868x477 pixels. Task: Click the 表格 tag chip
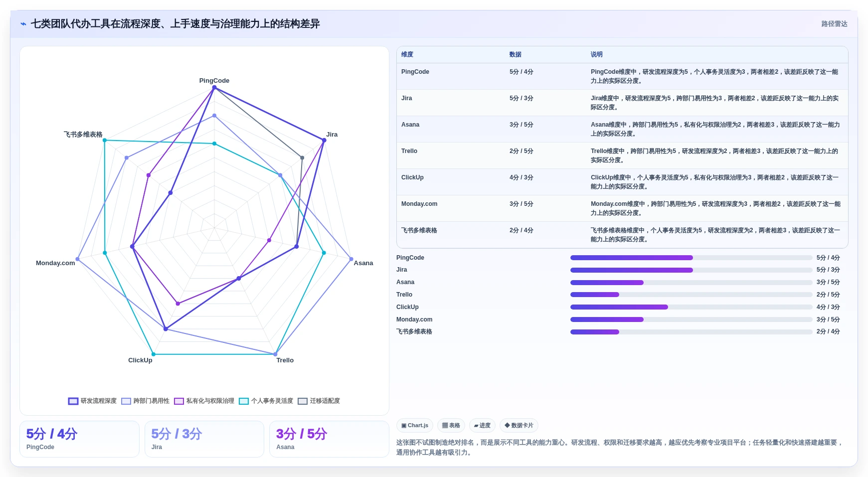click(451, 425)
